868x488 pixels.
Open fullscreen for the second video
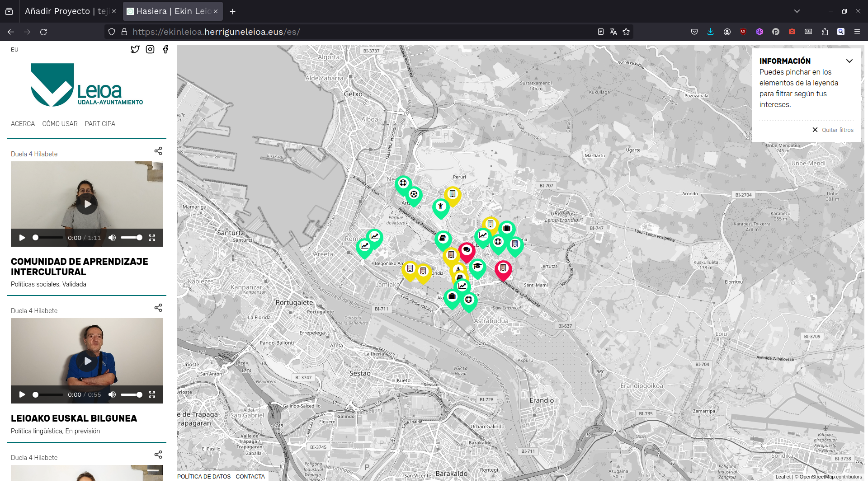[152, 394]
